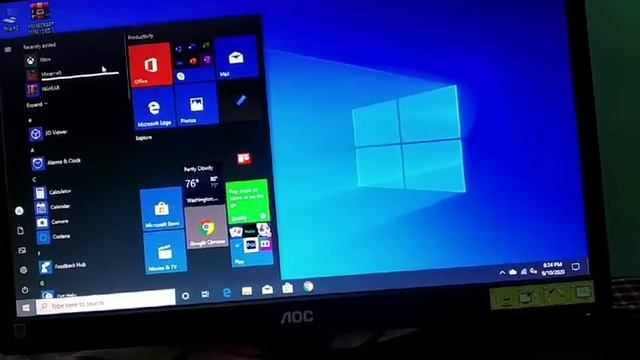The image size is (640, 360).
Task: Open Pictures from Start sidebar
Action: (22, 250)
